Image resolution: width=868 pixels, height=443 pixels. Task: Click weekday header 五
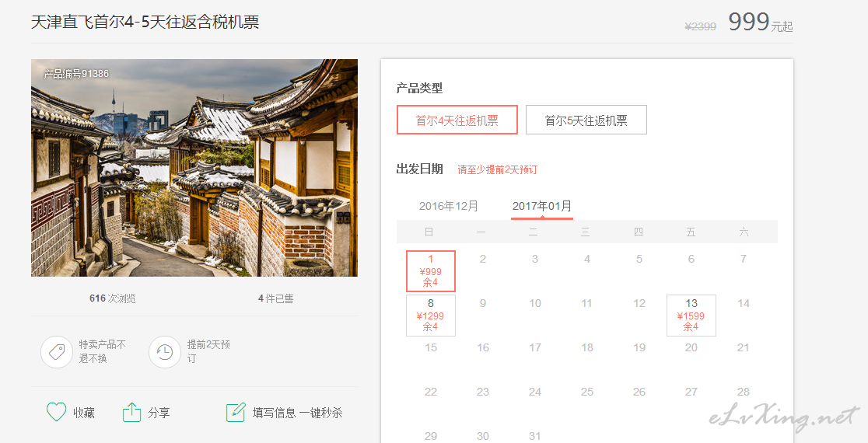point(691,232)
